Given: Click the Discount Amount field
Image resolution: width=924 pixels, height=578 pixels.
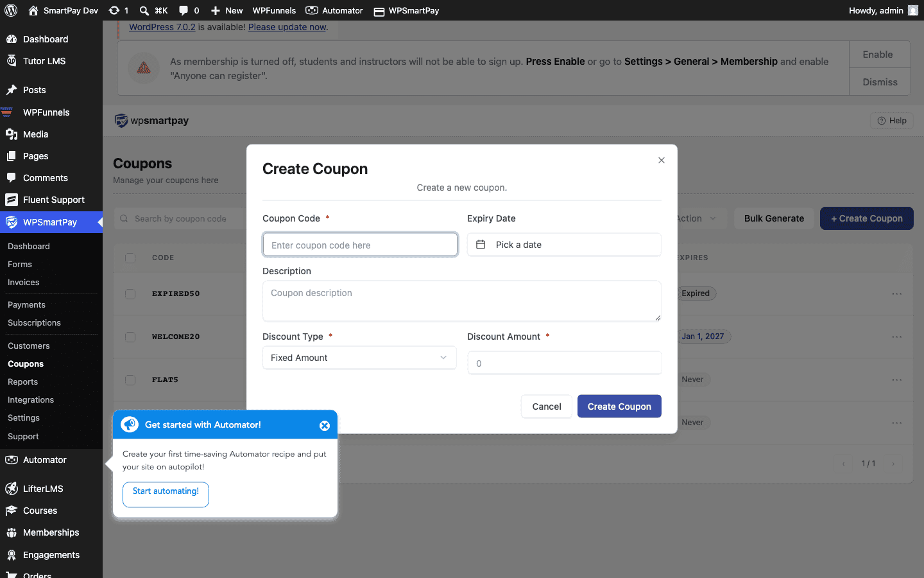Looking at the screenshot, I should 565,363.
